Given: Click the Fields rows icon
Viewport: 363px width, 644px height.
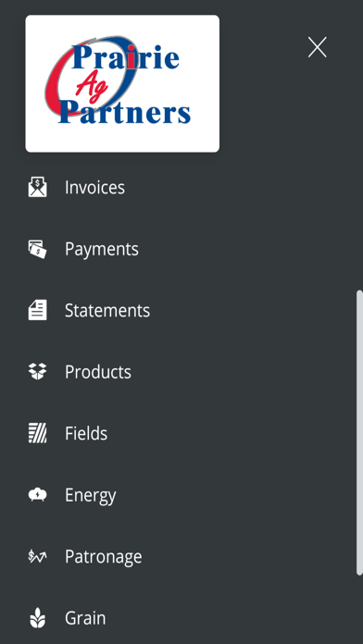Looking at the screenshot, I should coord(37,433).
